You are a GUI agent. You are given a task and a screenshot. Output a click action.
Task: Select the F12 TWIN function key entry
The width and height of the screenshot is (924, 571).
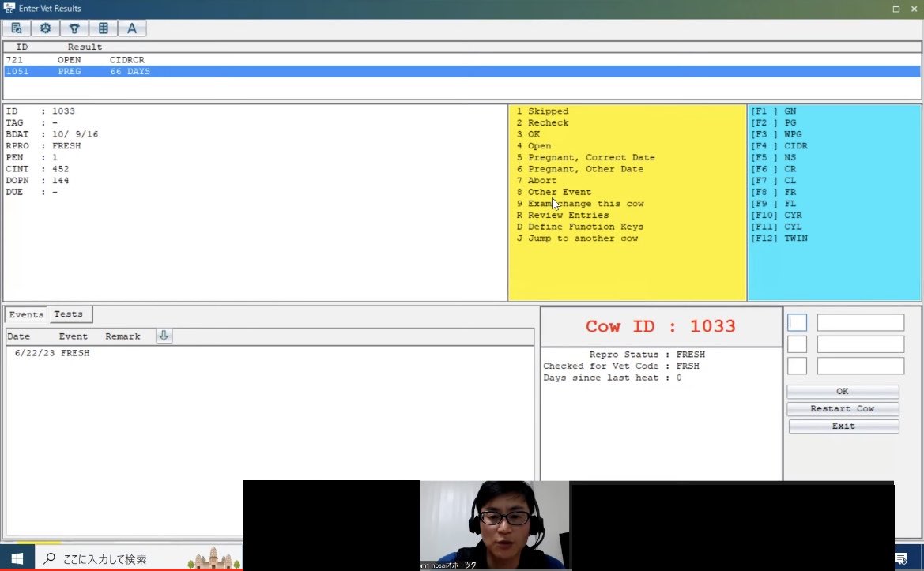click(x=779, y=239)
